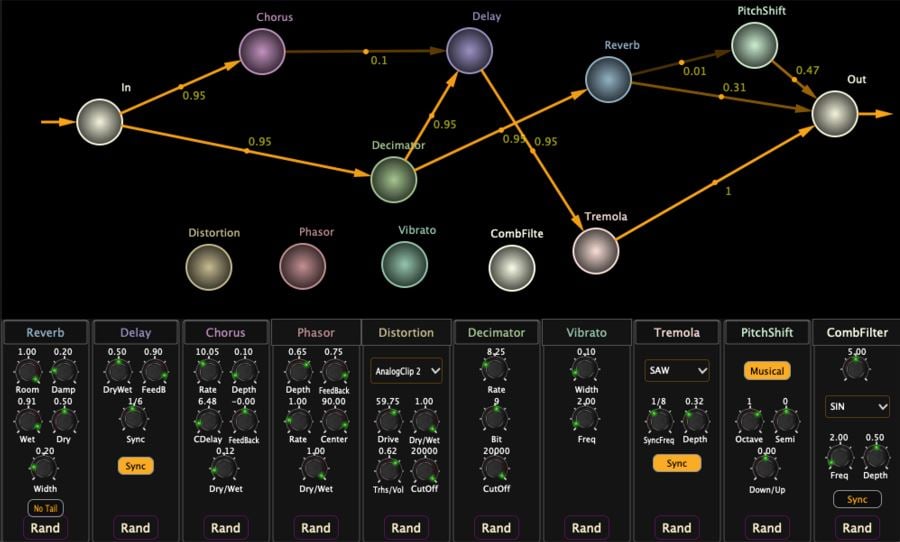Select the Decimator node circle

[x=394, y=180]
